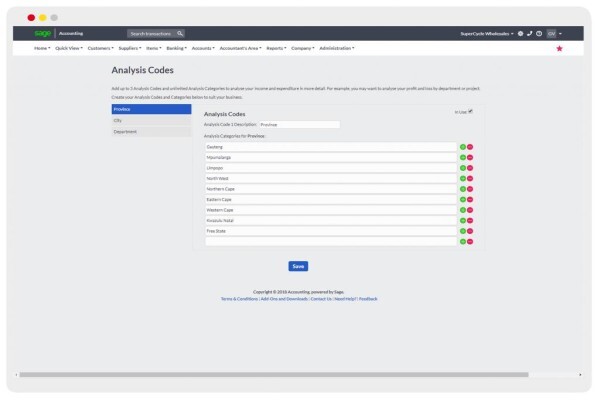Remove the North West category

470,178
